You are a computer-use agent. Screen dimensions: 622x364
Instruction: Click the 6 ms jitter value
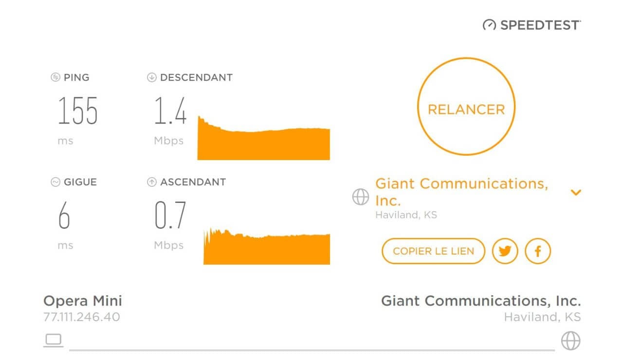point(64,216)
